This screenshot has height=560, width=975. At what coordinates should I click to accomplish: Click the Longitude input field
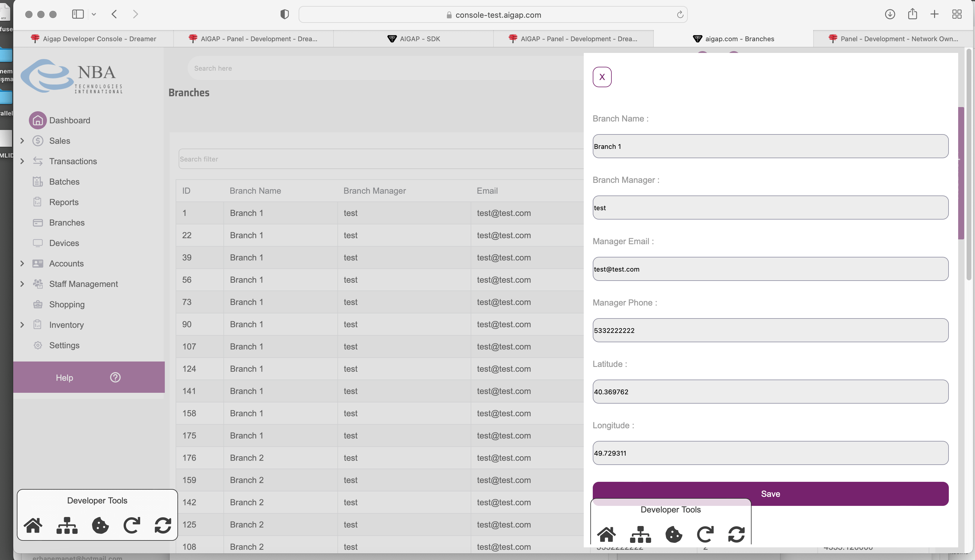[770, 453]
